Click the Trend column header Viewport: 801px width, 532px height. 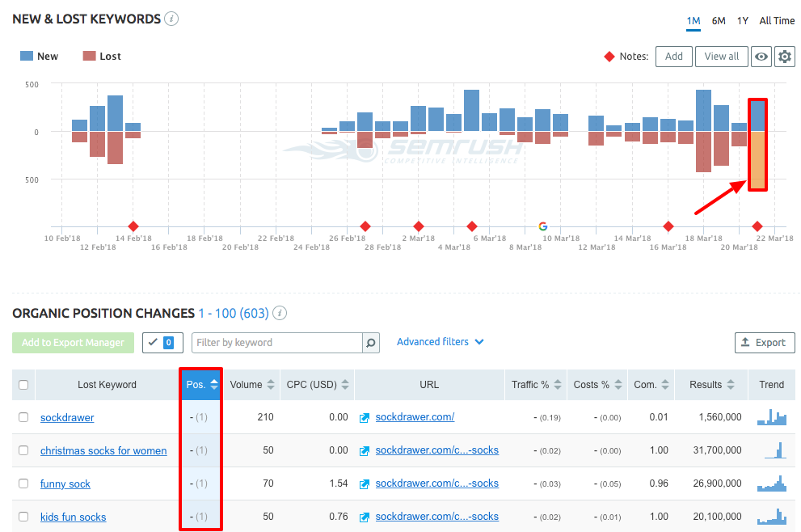click(x=771, y=385)
